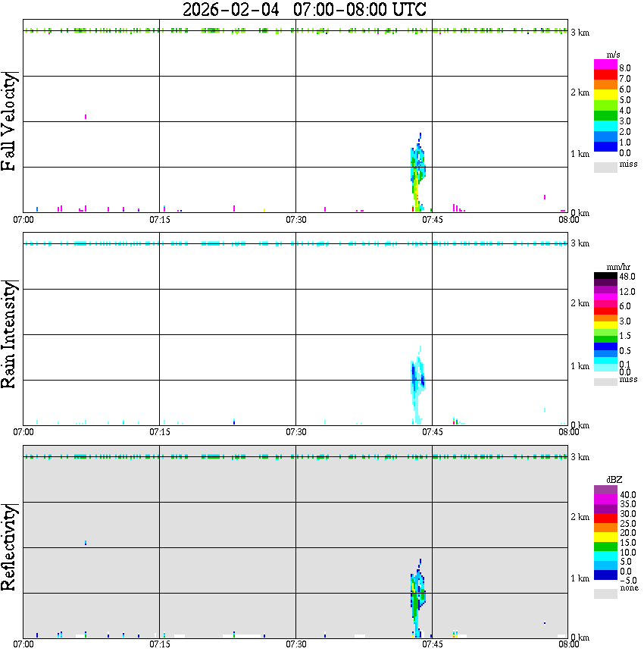Click the dark blue -5.0 dBZ swatch
The image size is (644, 658).
pyautogui.click(x=605, y=575)
